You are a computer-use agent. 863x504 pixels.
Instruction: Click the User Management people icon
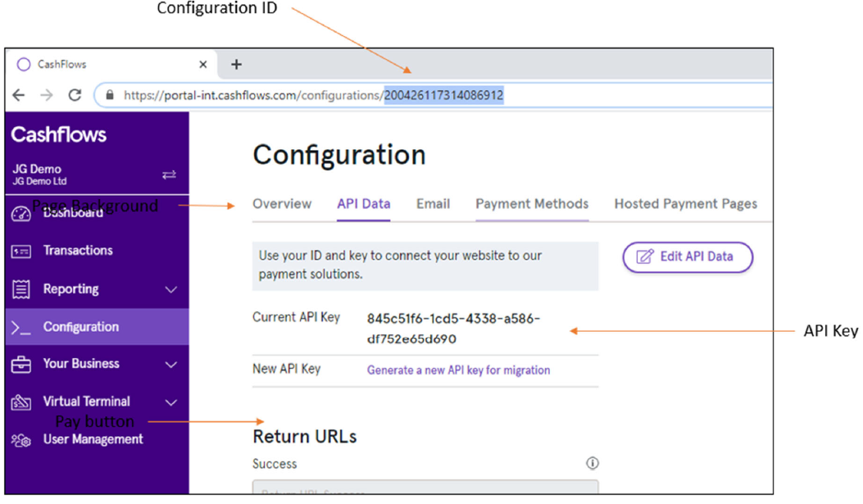click(21, 440)
